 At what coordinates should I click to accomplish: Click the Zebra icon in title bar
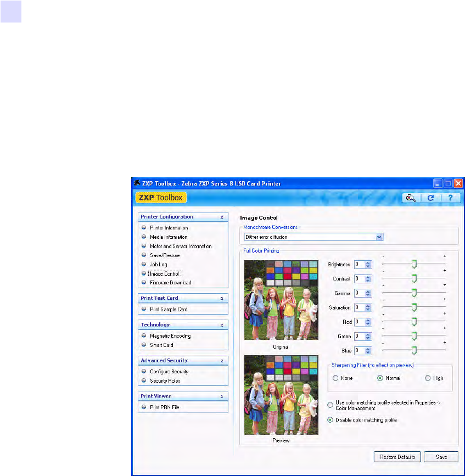click(x=137, y=183)
